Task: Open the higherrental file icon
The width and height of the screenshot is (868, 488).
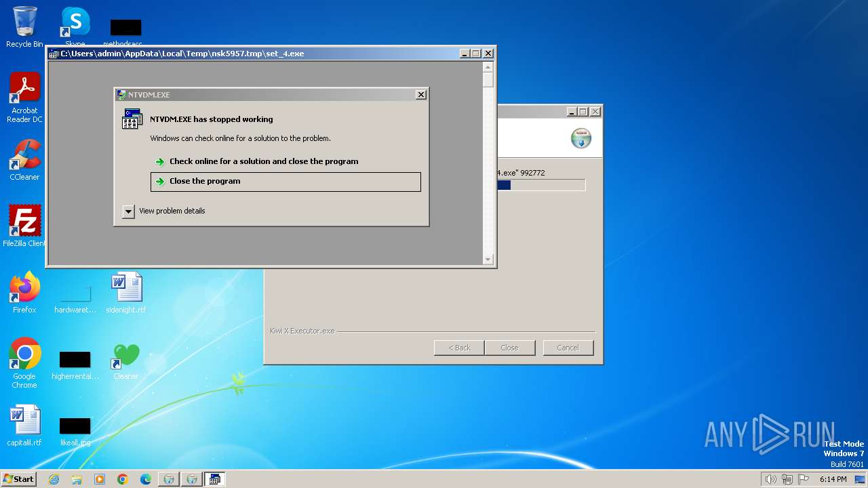Action: [x=75, y=365]
